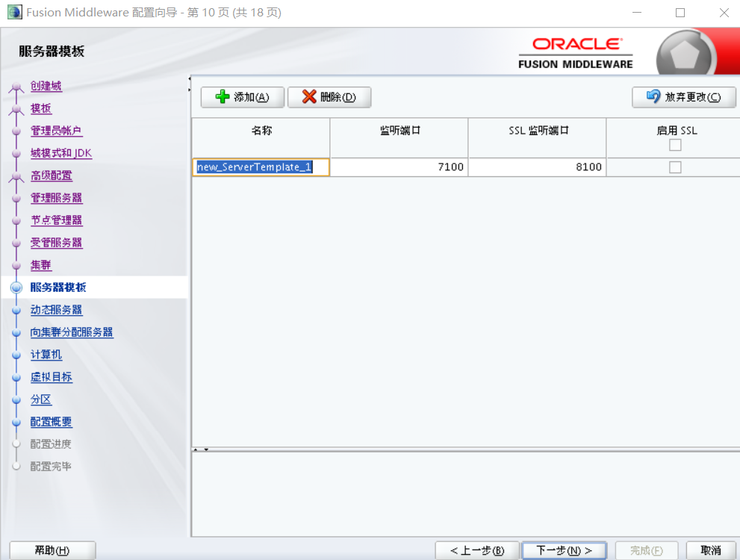Check the 启用 SSL column header checkbox
Viewport: 740px width, 560px height.
[675, 145]
